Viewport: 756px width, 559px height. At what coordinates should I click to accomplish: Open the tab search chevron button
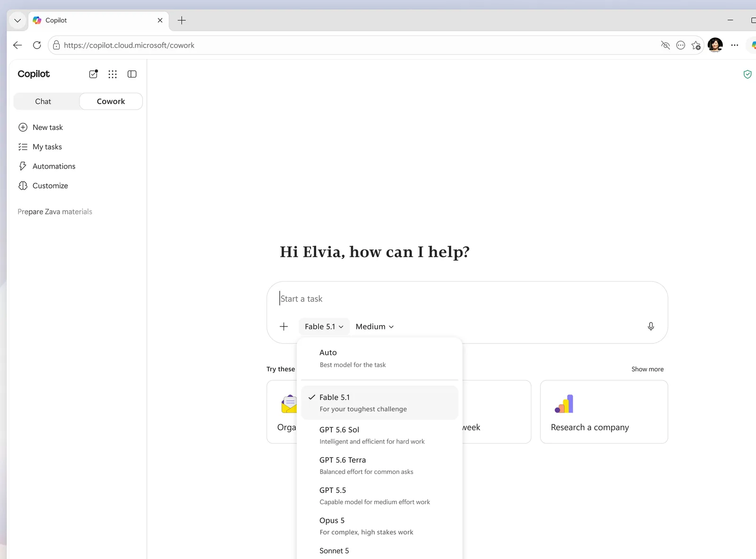point(17,20)
